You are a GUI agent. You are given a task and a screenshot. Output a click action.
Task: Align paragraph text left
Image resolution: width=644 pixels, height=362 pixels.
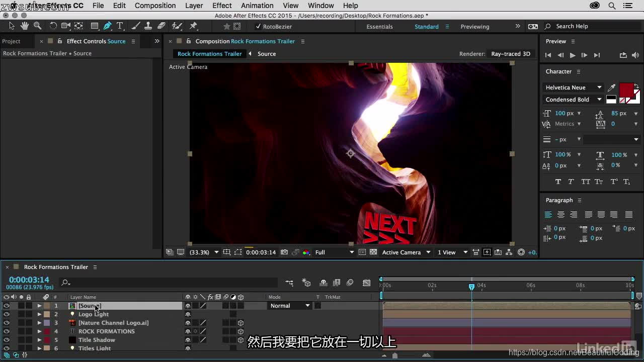548,215
